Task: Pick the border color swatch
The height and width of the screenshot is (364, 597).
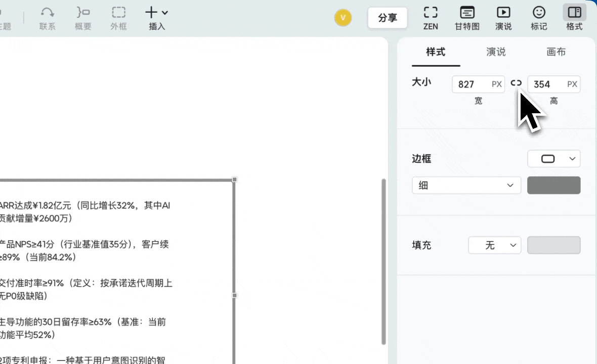Action: 553,185
